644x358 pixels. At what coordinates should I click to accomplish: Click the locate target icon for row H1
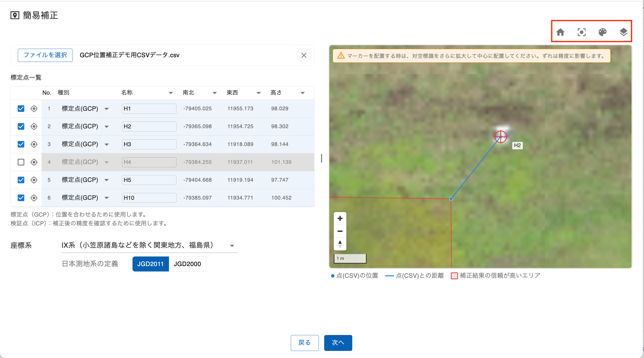pos(34,109)
